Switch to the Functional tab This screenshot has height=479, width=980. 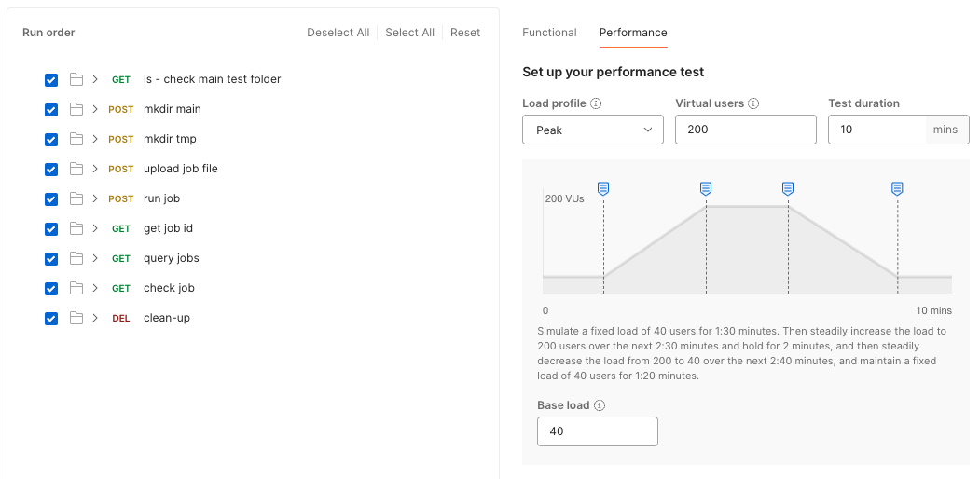549,33
